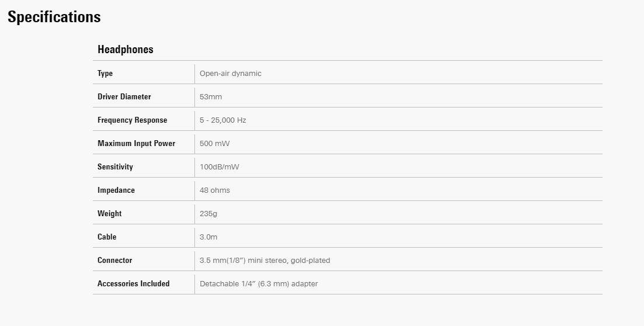
Task: Select the Impedance row label
Action: [116, 190]
